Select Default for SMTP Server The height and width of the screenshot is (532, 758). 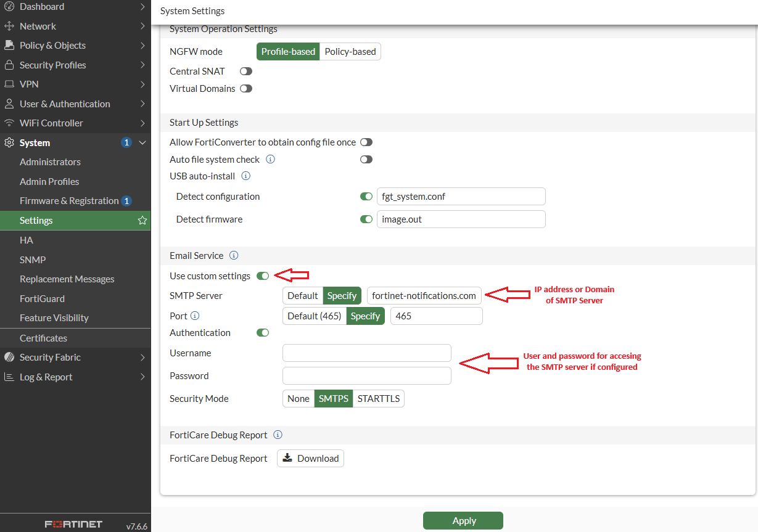303,296
